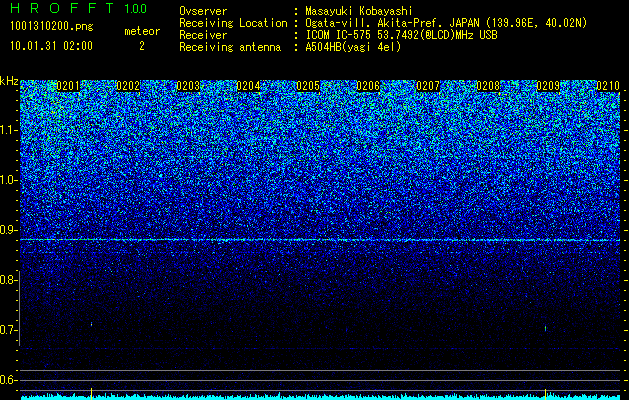This screenshot has height=400, width=629.
Task: Click the 0.6 frequency axis label
Action: [x=6, y=380]
